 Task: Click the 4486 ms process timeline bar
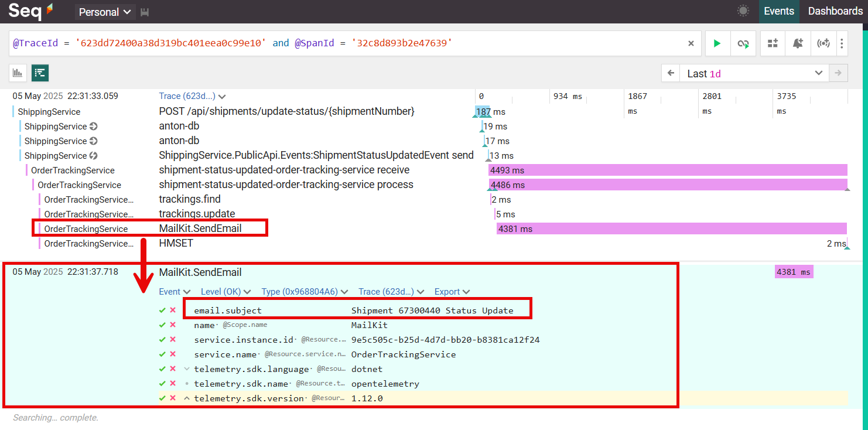pos(668,185)
